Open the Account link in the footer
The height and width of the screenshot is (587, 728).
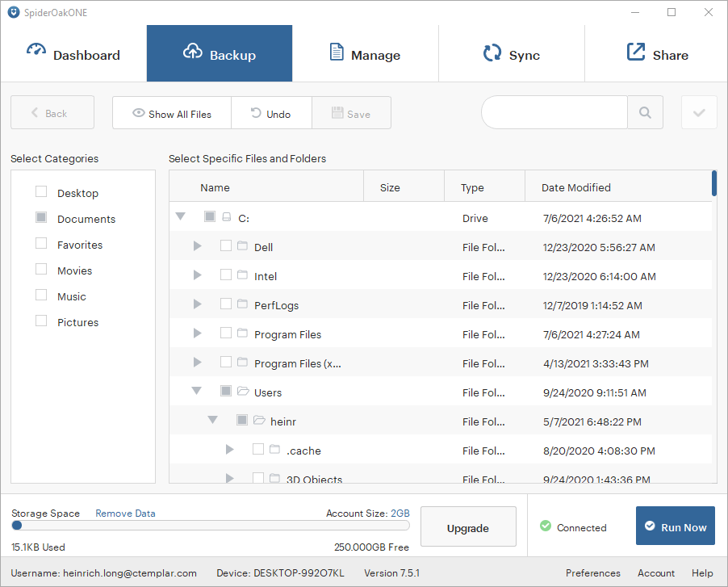(x=655, y=572)
